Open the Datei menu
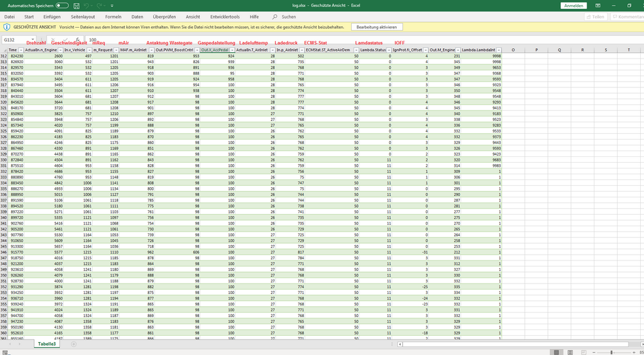This screenshot has height=355, width=644. (x=10, y=17)
